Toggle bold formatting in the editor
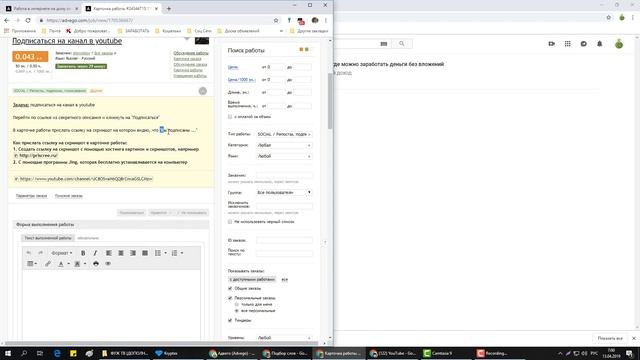 tap(83, 253)
